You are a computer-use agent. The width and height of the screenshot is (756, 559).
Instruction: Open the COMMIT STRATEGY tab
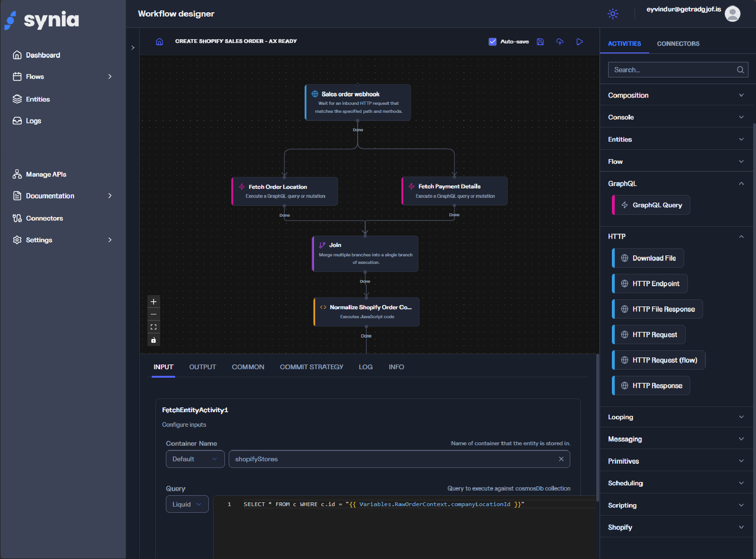point(311,367)
